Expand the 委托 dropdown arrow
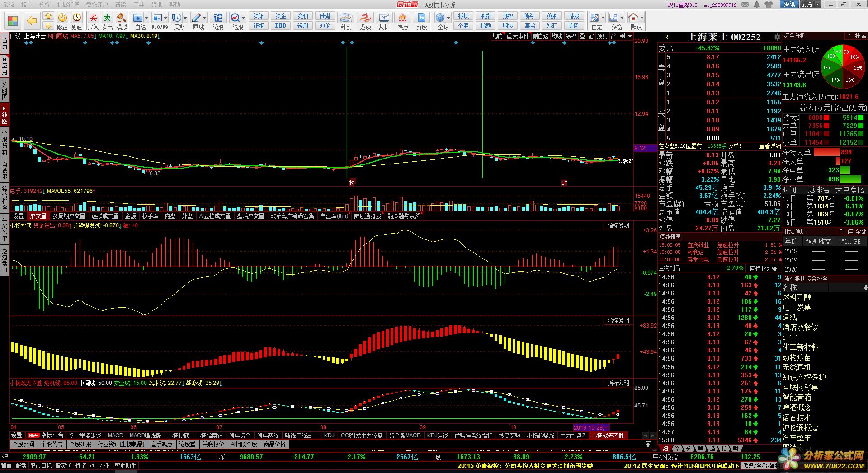868x473 pixels. coord(818,5)
